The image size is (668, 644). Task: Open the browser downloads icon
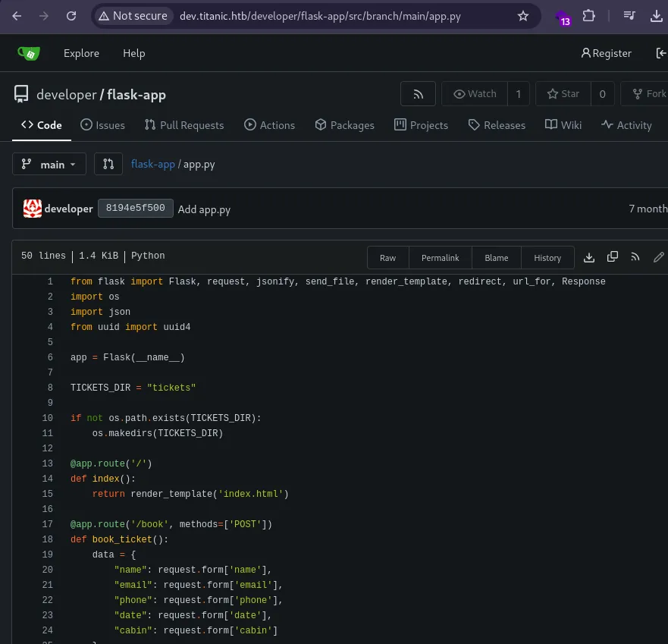tap(657, 16)
